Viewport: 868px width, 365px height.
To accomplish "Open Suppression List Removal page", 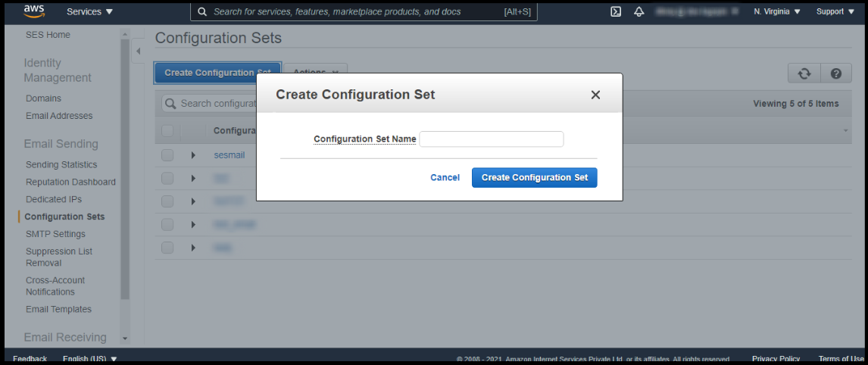I will click(x=59, y=257).
